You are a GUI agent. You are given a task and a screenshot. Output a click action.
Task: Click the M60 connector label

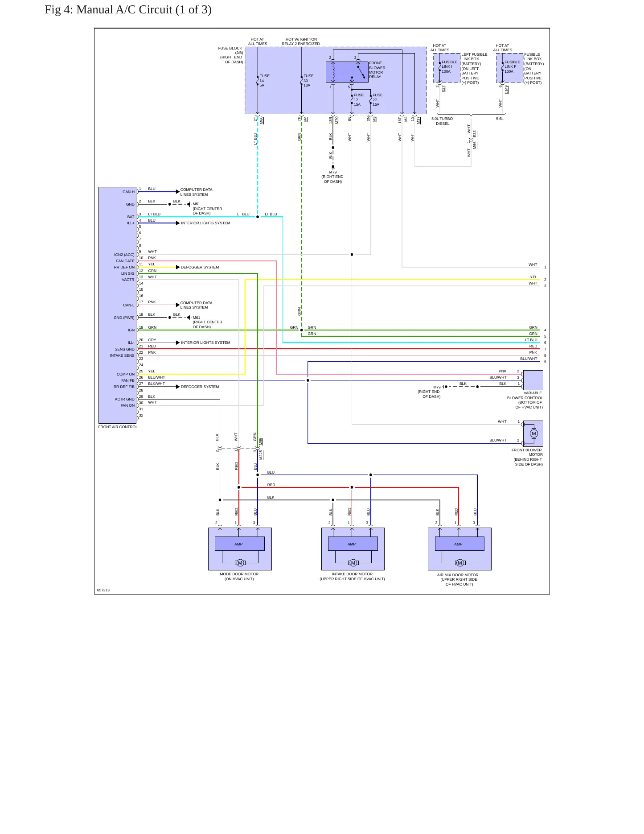tap(262, 120)
